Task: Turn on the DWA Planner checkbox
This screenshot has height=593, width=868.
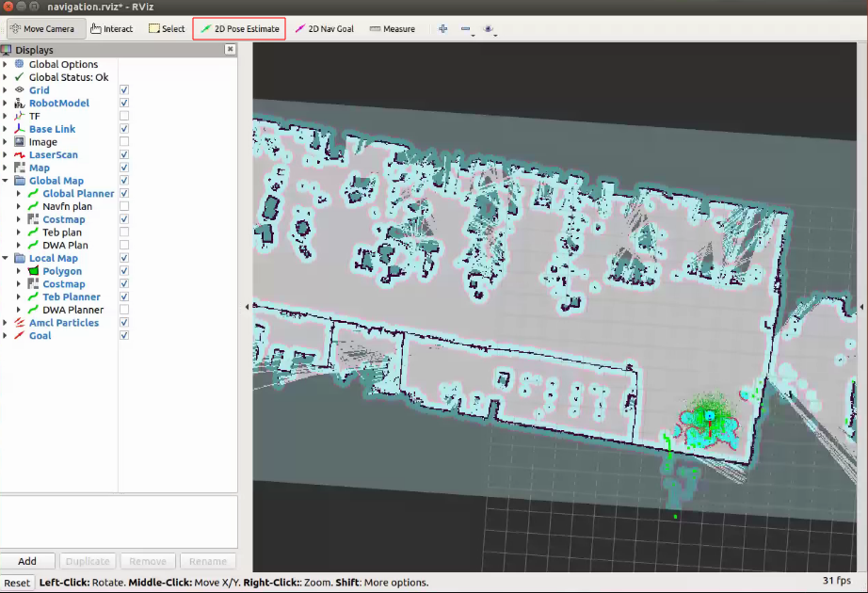Action: coord(124,310)
